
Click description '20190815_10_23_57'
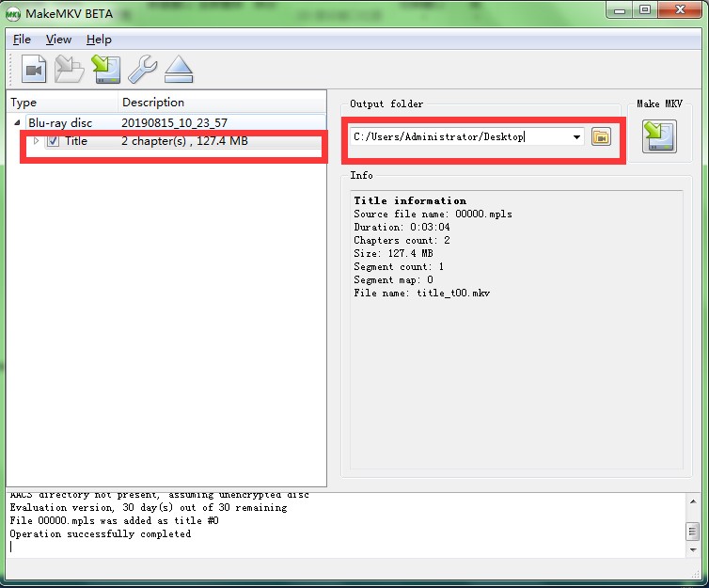[174, 123]
